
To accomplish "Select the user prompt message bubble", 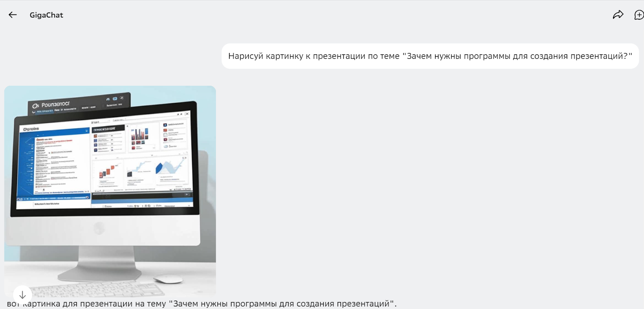I will coord(430,56).
